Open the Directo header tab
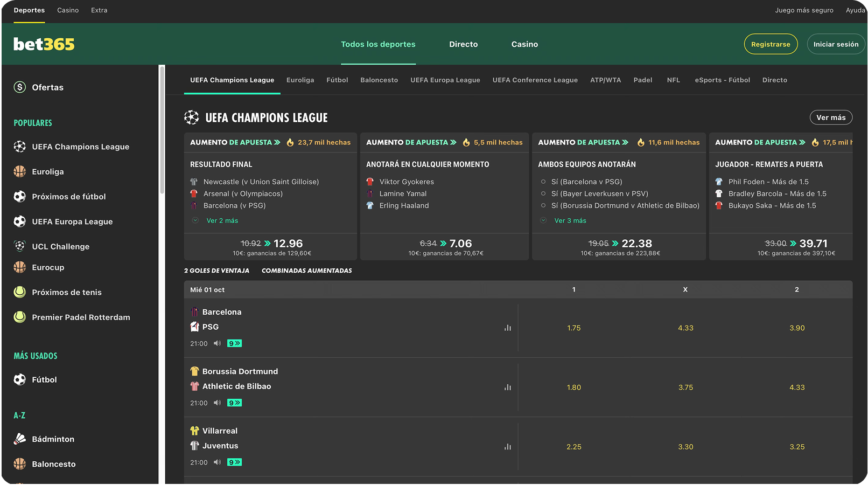The height and width of the screenshot is (485, 868). (x=464, y=44)
